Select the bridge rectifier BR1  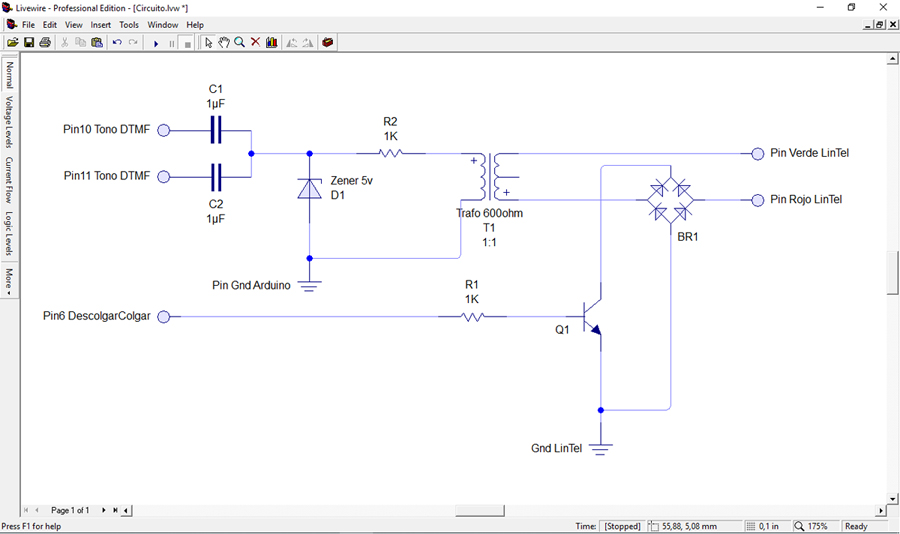pos(670,200)
